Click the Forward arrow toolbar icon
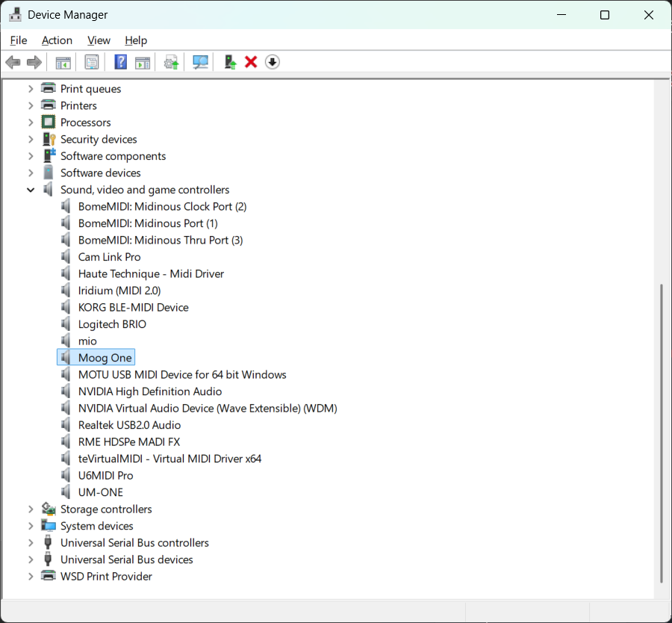This screenshot has height=623, width=672. pos(34,62)
